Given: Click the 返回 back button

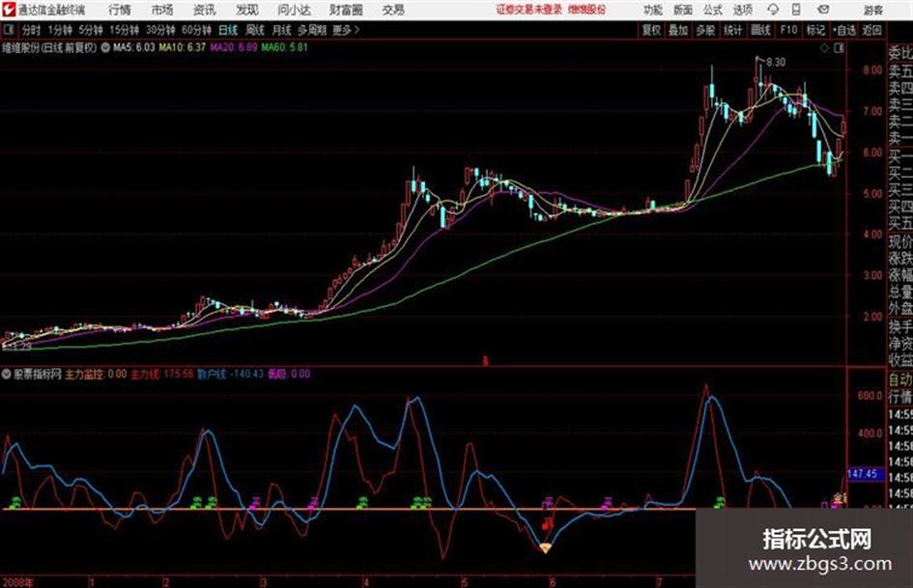Looking at the screenshot, I should coord(871,30).
